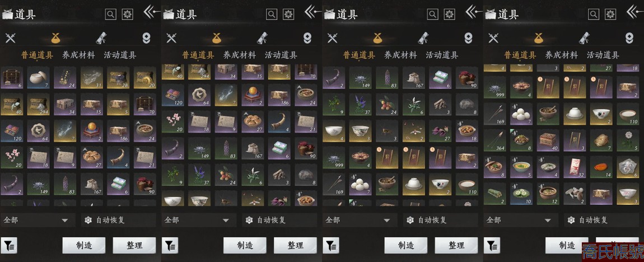Click back arrows icon in the third panel
This screenshot has height=262, width=644.
(474, 12)
